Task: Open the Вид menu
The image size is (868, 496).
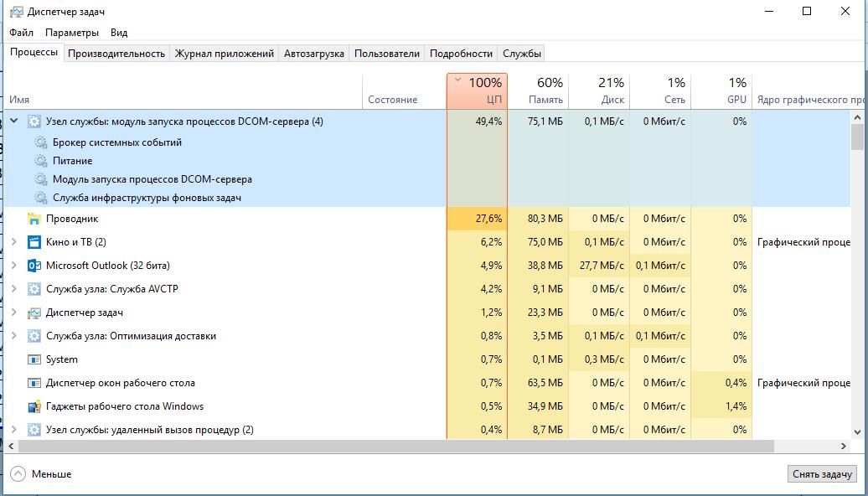Action: (x=119, y=33)
